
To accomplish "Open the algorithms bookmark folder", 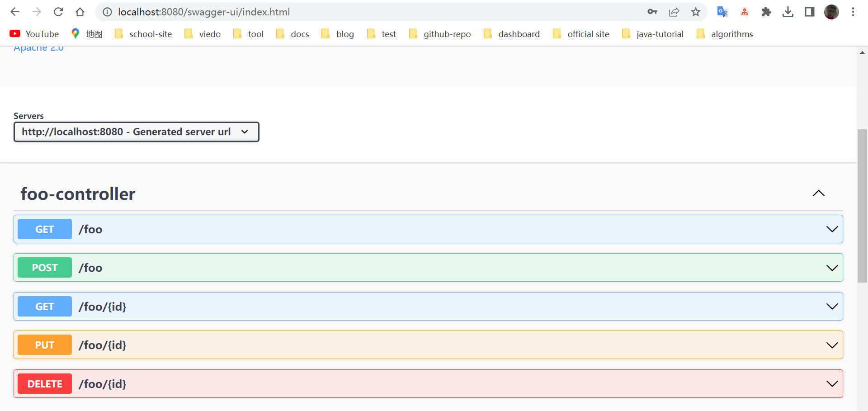I will pyautogui.click(x=725, y=34).
